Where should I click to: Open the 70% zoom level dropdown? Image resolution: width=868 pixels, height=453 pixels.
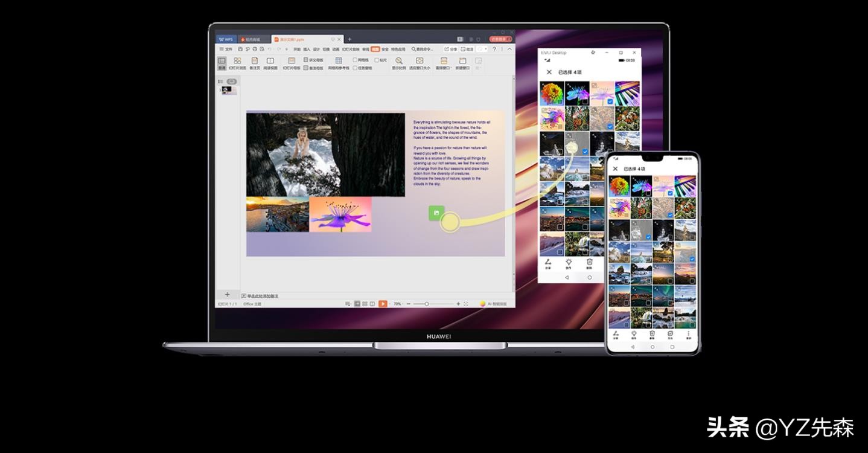pyautogui.click(x=398, y=304)
